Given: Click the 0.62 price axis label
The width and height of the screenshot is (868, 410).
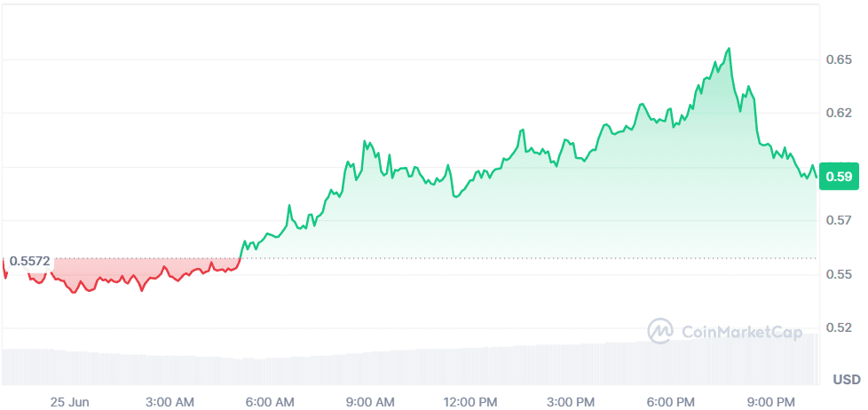Looking at the screenshot, I should tap(839, 113).
